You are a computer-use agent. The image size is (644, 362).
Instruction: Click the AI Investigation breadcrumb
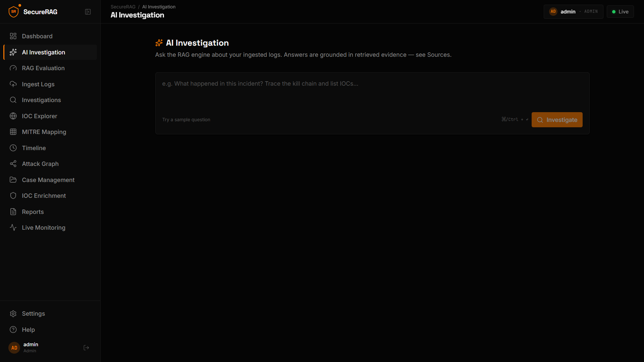click(x=159, y=7)
